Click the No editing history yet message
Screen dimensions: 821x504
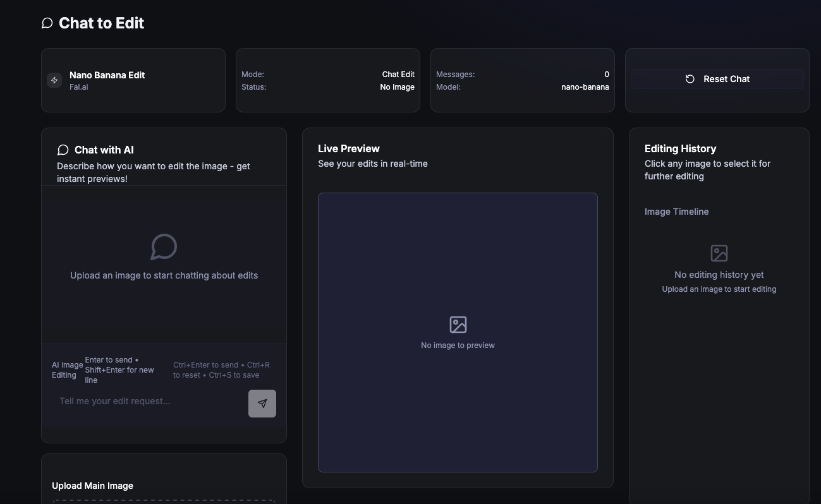tap(719, 275)
